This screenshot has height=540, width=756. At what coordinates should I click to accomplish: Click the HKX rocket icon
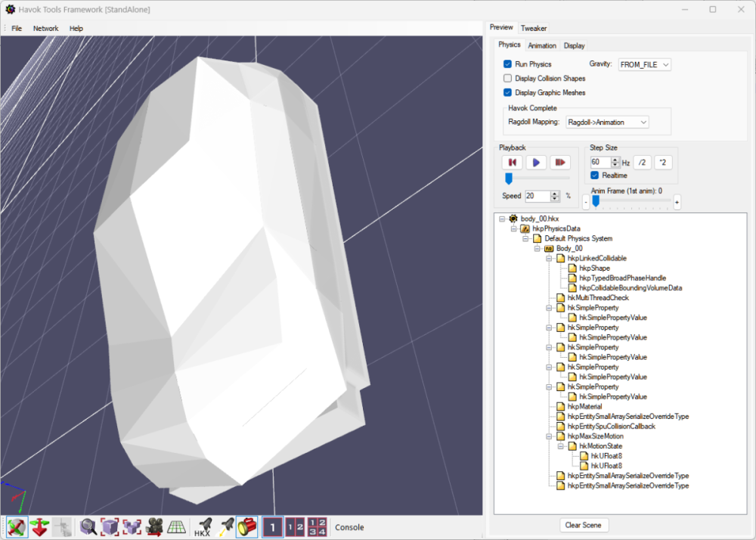(203, 526)
